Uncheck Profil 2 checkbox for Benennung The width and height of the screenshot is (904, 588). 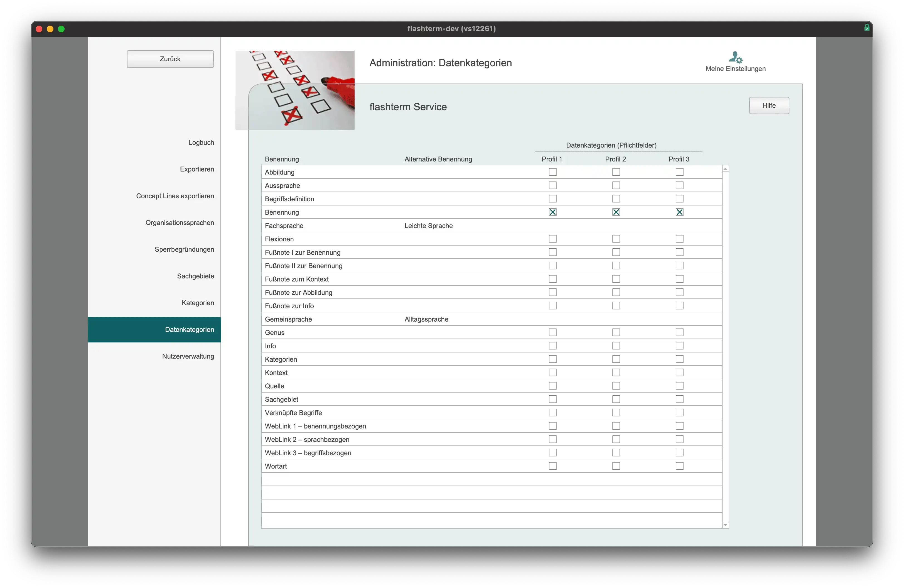pyautogui.click(x=616, y=212)
